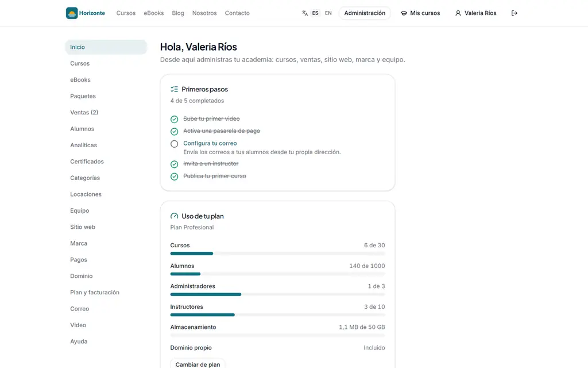Go to Video in the sidebar

pos(106,325)
